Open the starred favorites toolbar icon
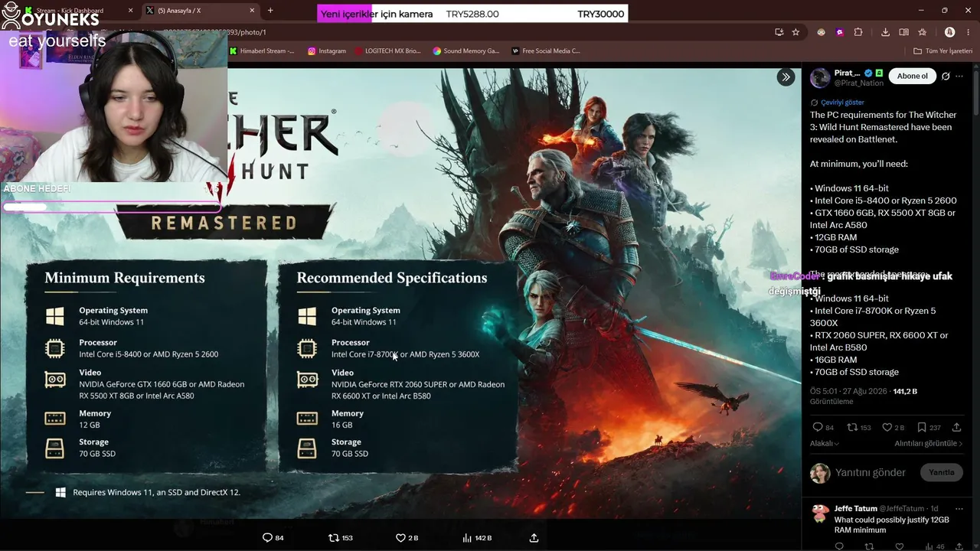Viewport: 980px width, 551px height. point(923,32)
